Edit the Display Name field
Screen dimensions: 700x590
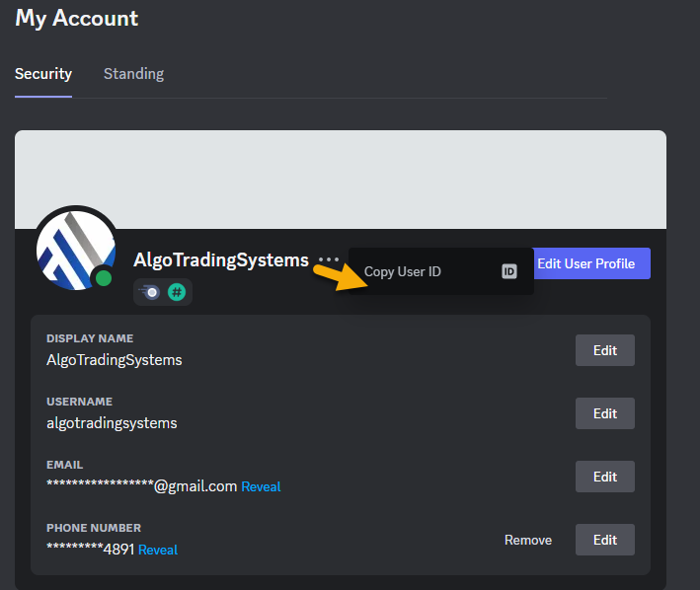tap(604, 350)
